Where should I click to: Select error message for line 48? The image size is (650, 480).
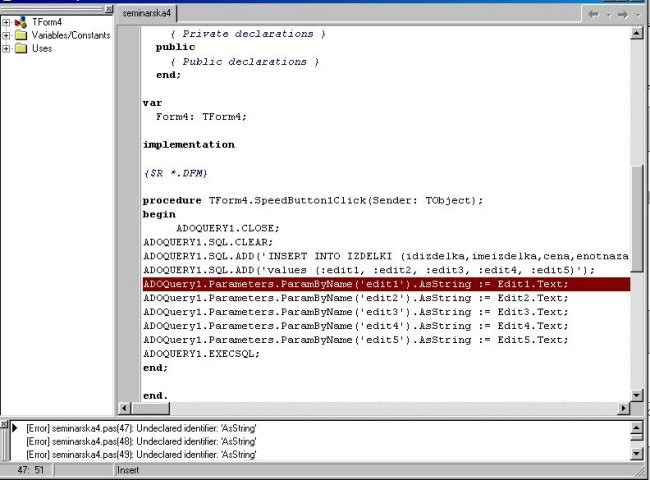pos(141,441)
